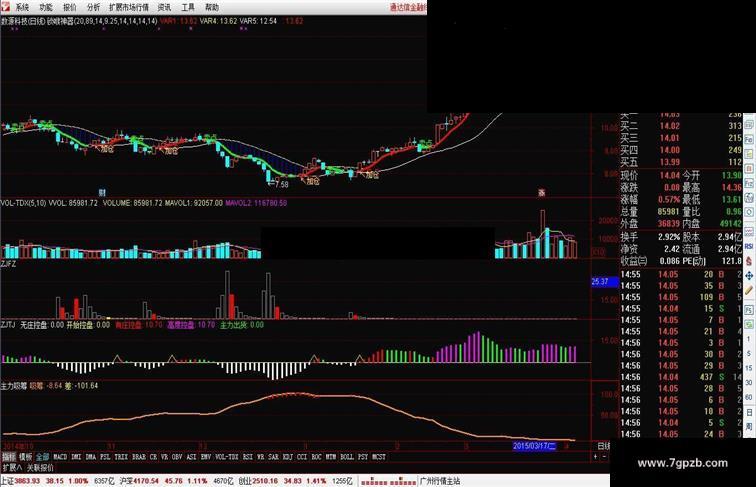Click the plus zoom button below 日线
This screenshot has height=487, width=756.
click(595, 456)
